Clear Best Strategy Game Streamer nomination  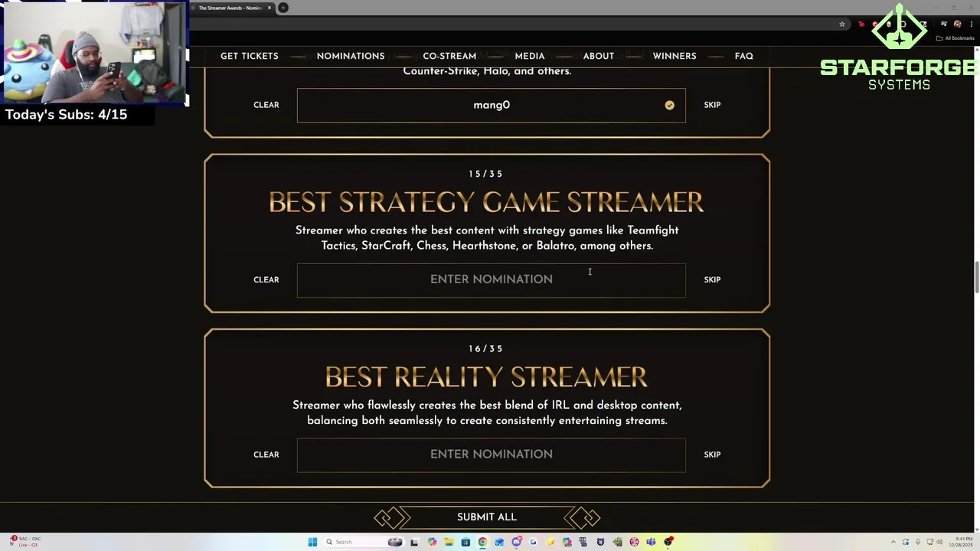[266, 279]
